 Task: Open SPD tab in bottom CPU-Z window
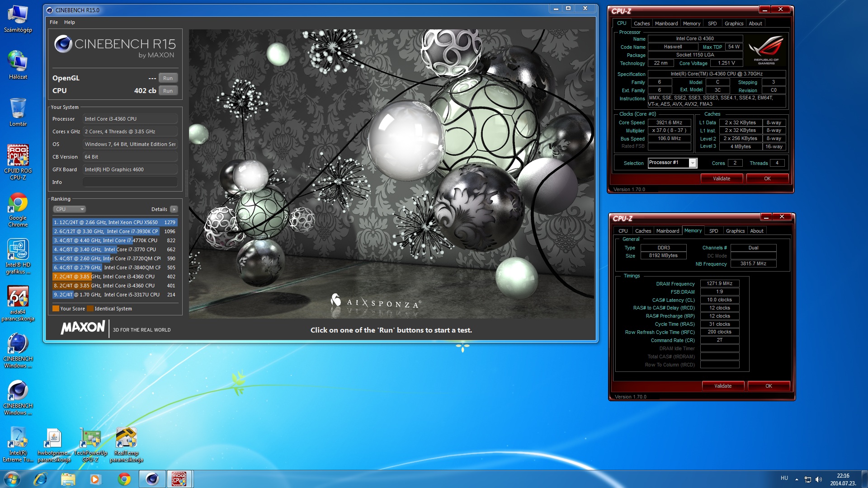coord(714,231)
